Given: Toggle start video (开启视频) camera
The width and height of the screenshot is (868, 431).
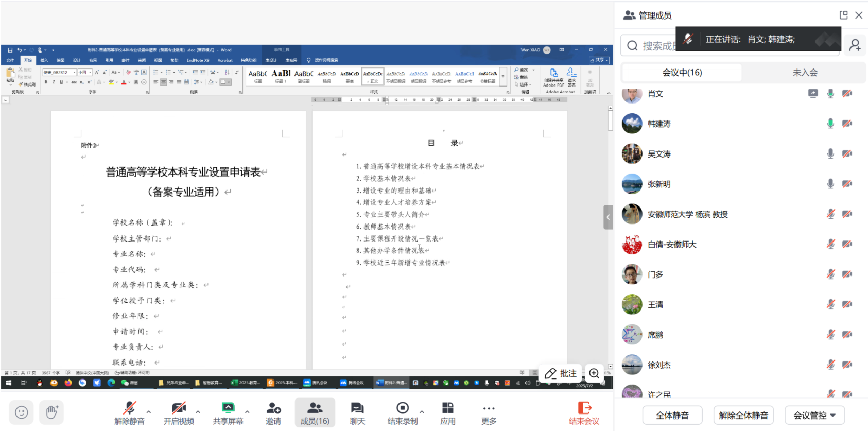Looking at the screenshot, I should coord(179,409).
